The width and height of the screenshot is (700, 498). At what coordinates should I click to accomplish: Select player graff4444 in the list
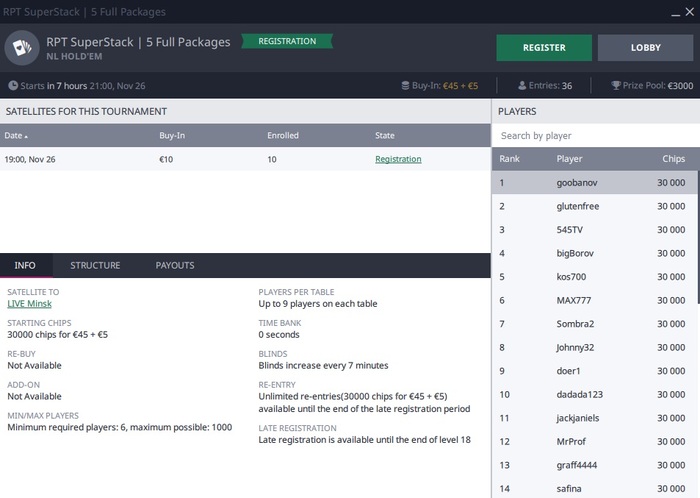(x=594, y=465)
